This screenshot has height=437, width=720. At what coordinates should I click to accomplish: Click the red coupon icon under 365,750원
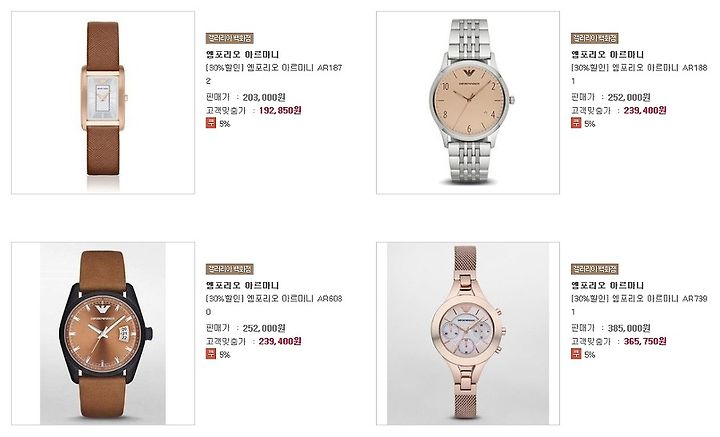pyautogui.click(x=576, y=354)
